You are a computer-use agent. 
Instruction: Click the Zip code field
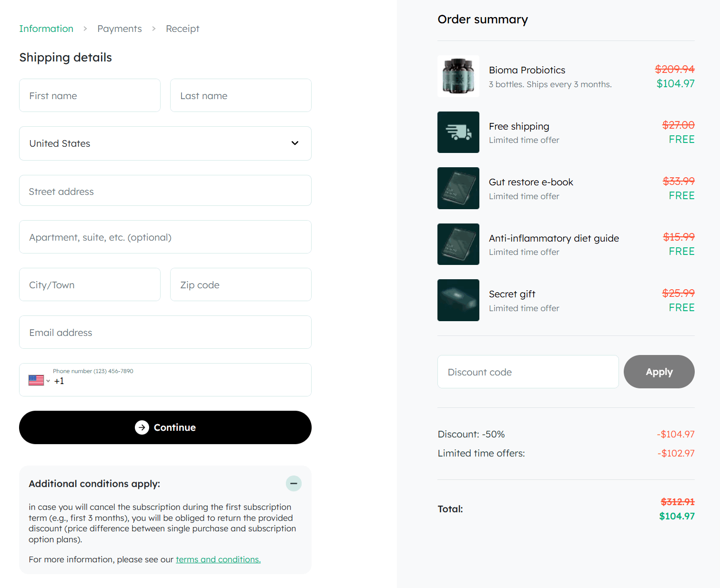tap(240, 284)
